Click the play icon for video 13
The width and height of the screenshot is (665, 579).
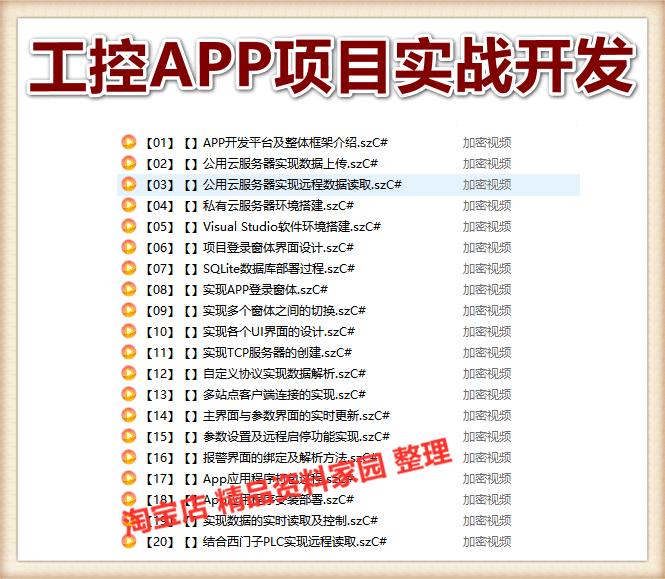129,394
